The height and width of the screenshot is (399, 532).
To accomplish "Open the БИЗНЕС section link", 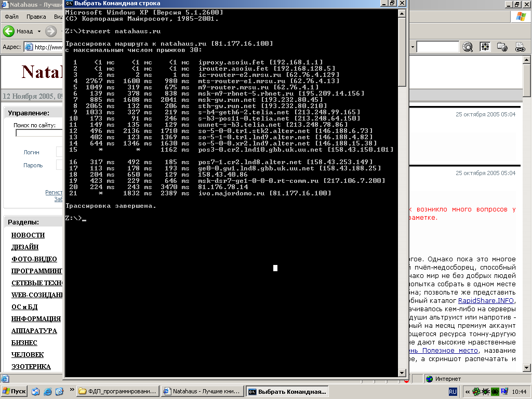I will pos(24,343).
